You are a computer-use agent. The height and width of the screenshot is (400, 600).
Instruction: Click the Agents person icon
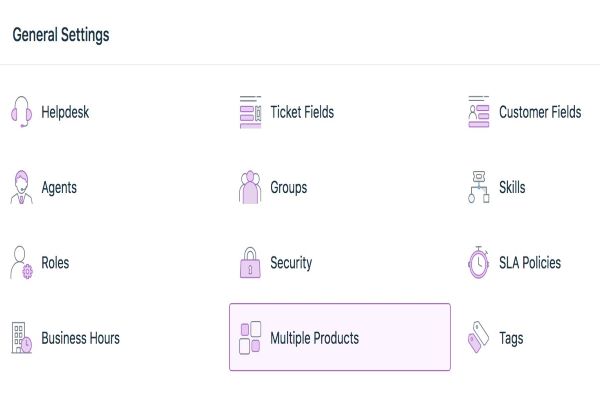21,187
